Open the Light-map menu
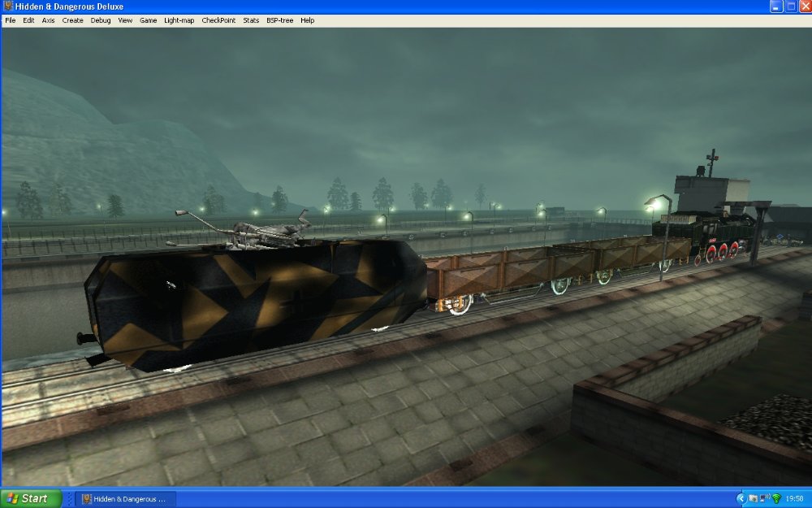This screenshot has height=508, width=812. (x=179, y=20)
